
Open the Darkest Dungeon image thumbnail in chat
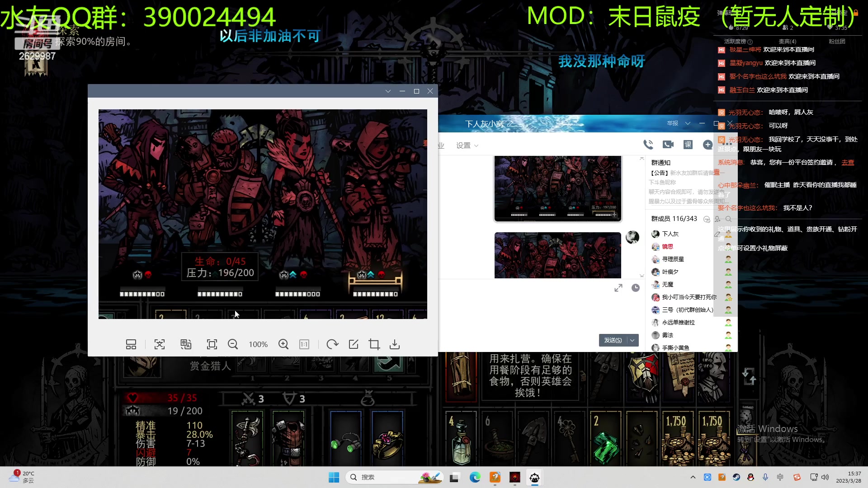pyautogui.click(x=557, y=189)
